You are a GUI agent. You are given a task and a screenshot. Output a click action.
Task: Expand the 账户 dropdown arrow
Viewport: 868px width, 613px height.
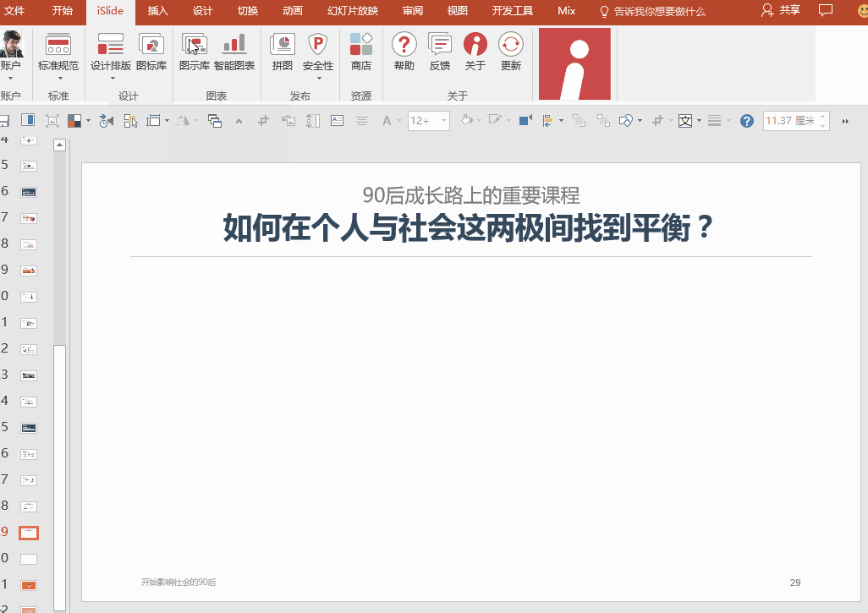pos(10,78)
